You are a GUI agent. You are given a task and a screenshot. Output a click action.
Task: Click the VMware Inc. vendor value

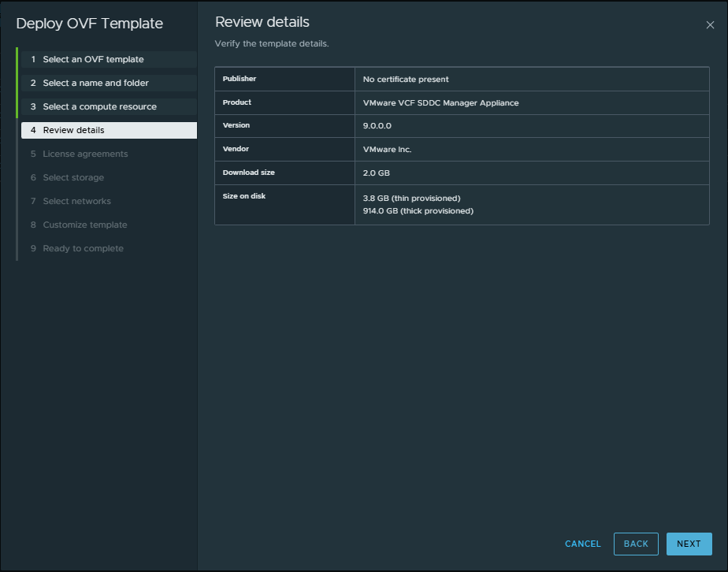coord(387,150)
